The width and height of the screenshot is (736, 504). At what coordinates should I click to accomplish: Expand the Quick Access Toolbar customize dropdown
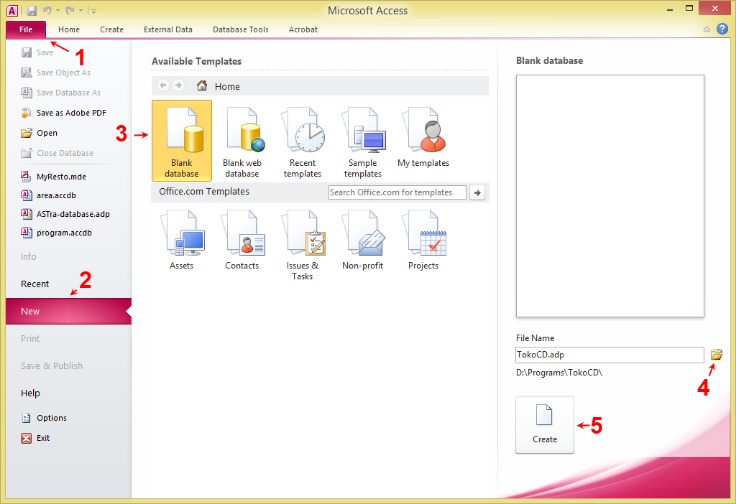pyautogui.click(x=93, y=10)
